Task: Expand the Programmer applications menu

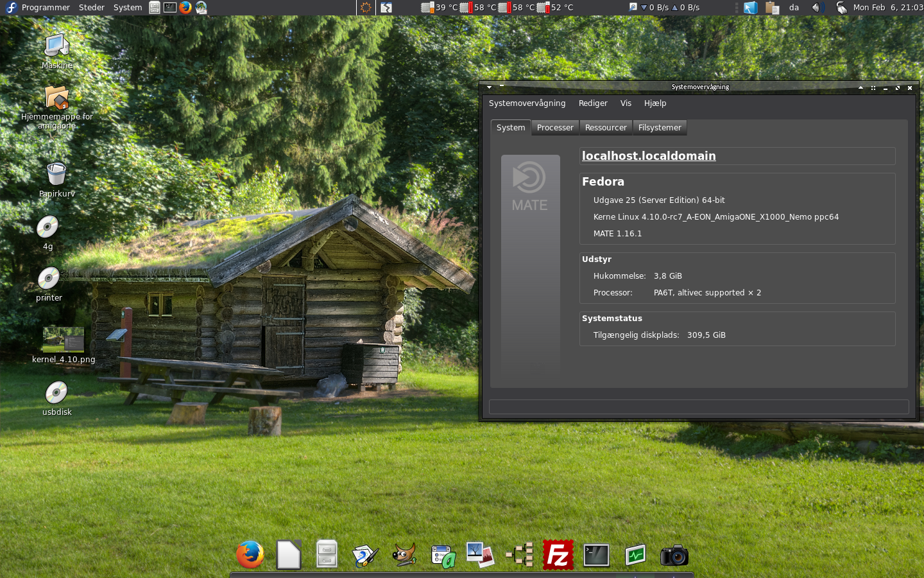Action: click(x=45, y=8)
